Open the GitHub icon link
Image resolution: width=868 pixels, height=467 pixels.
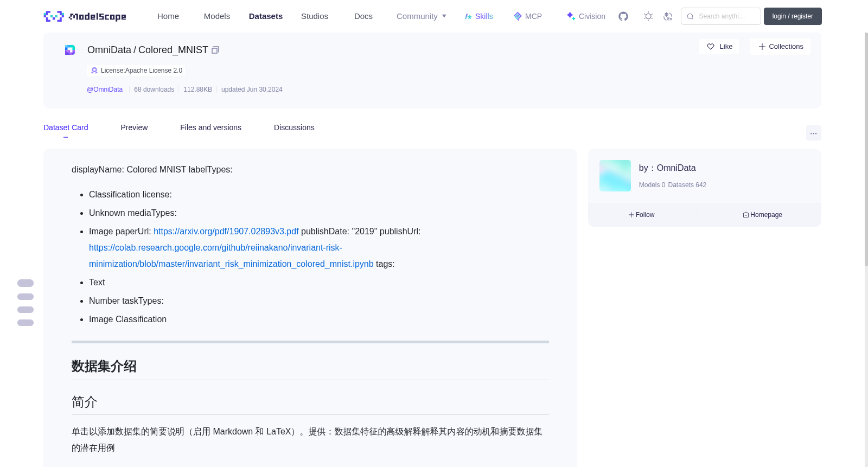click(x=623, y=16)
